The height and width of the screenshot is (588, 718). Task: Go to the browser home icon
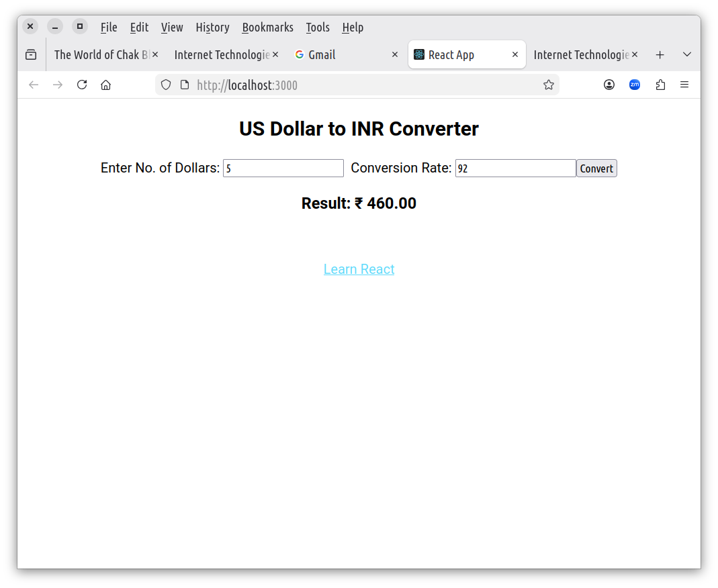point(105,85)
